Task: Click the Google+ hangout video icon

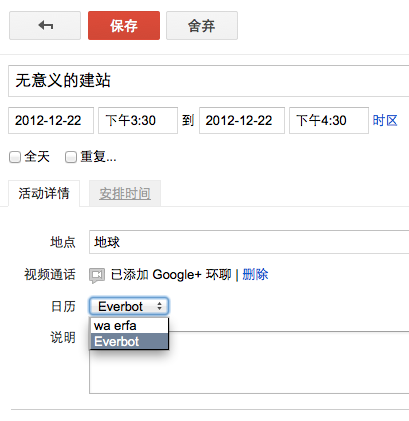Action: (x=97, y=275)
